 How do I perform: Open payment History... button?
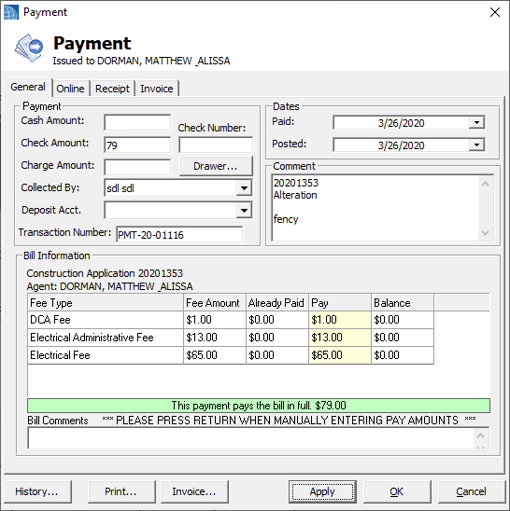click(x=38, y=492)
